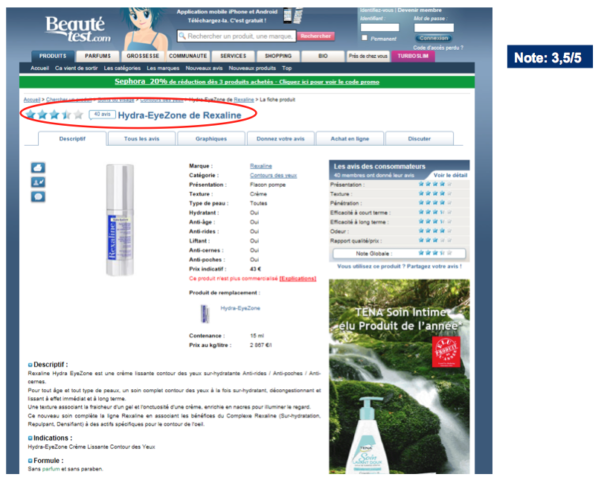Click the user checkmark icon in the left sidebar
Screen dimensions: 610x480
coord(38,182)
